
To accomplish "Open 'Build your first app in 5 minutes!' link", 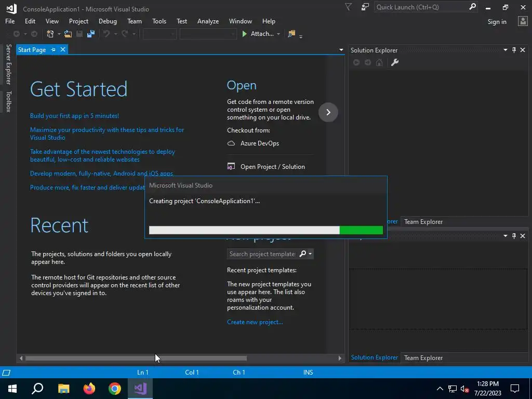I will (x=74, y=116).
